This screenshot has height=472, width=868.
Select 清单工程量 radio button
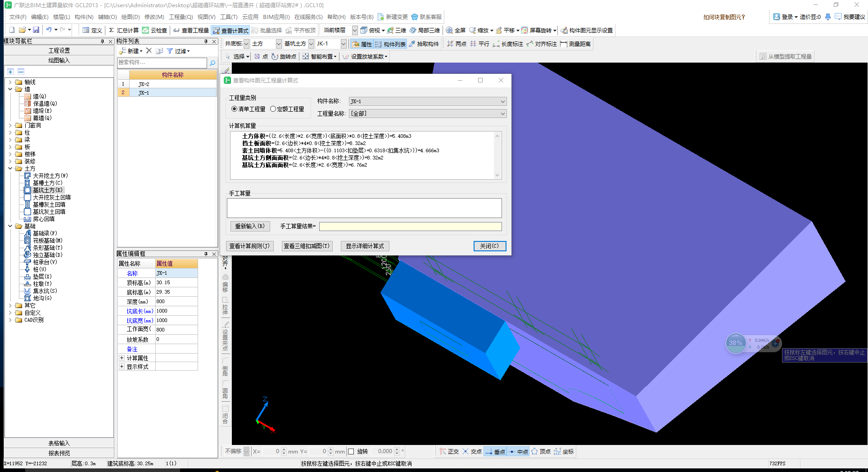point(249,109)
